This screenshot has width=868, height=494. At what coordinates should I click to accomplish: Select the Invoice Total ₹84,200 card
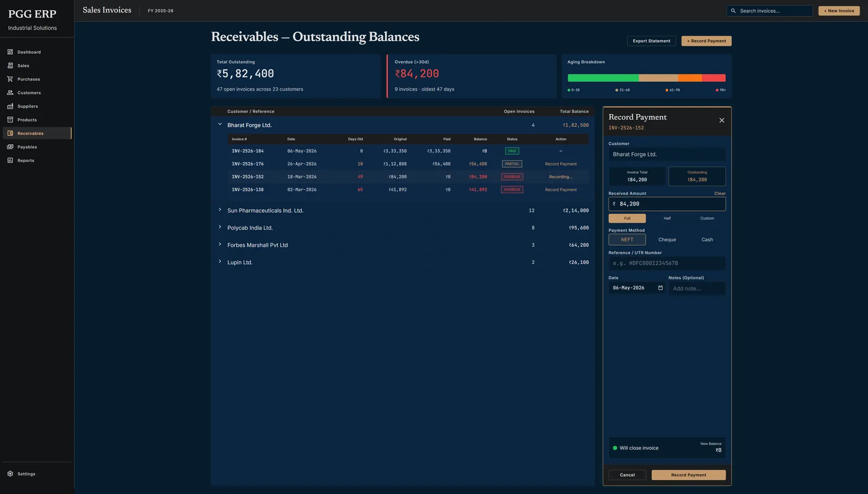pos(637,176)
